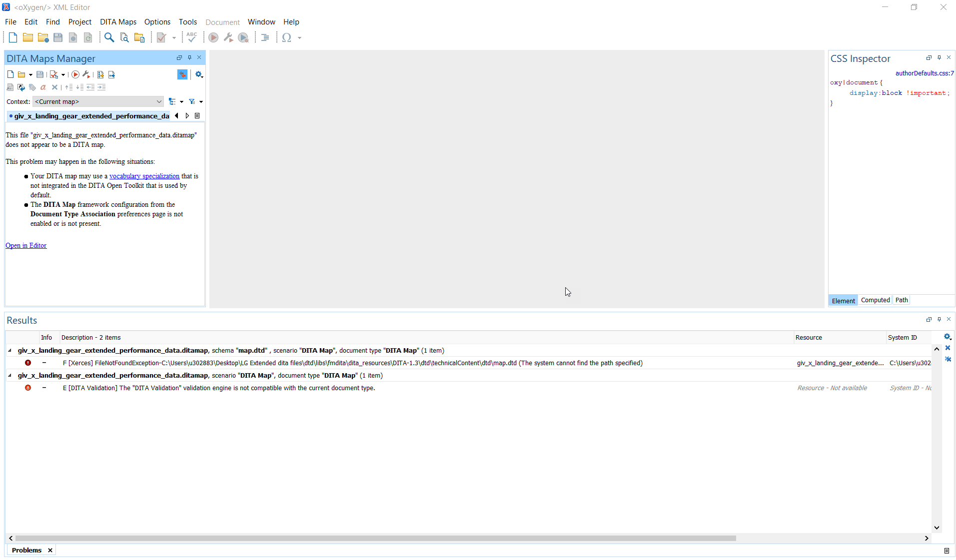This screenshot has height=560, width=956.
Task: Toggle Link with Editor button in DITA Maps Manager
Action: [x=182, y=74]
